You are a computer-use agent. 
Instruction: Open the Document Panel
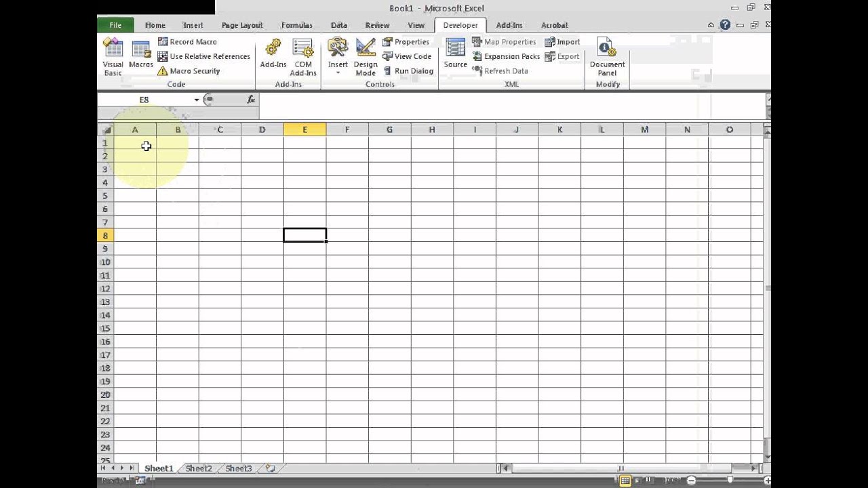(607, 57)
